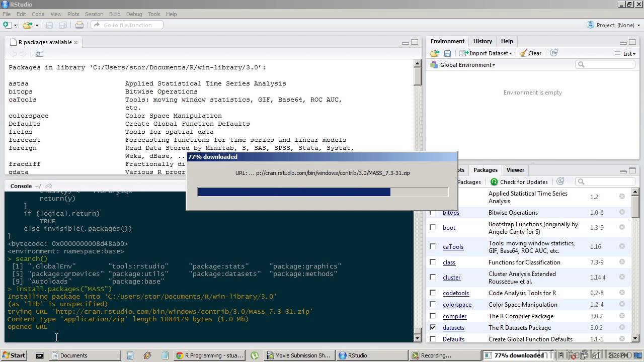Remove the bitops package icon
The height and width of the screenshot is (362, 644).
622,213
